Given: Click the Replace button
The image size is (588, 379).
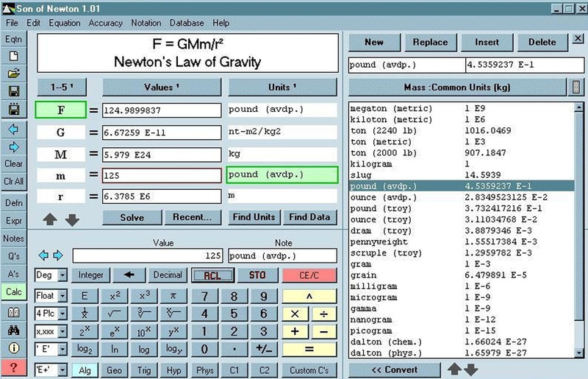Looking at the screenshot, I should point(431,43).
